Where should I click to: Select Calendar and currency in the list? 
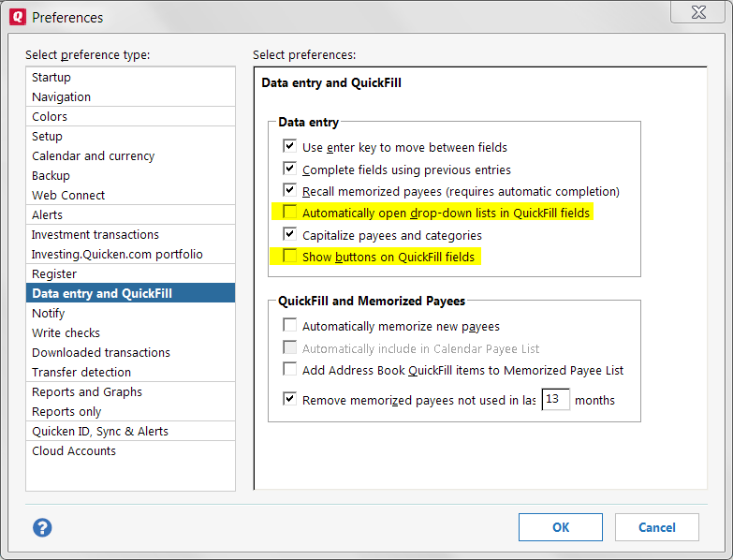pos(130,155)
